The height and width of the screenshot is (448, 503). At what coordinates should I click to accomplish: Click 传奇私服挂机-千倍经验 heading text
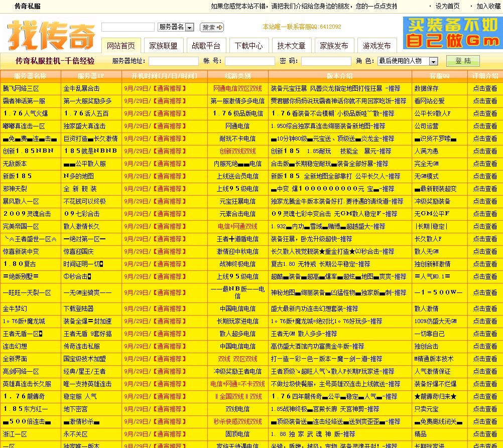[x=55, y=61]
